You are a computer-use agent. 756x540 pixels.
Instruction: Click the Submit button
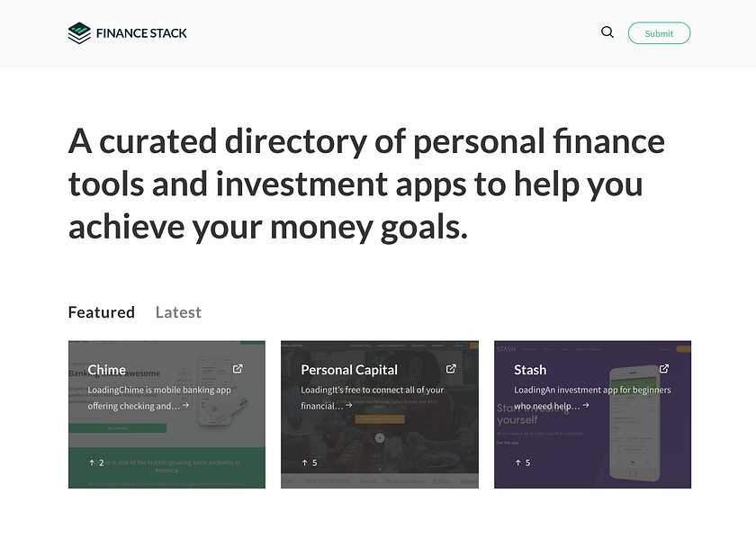tap(659, 32)
